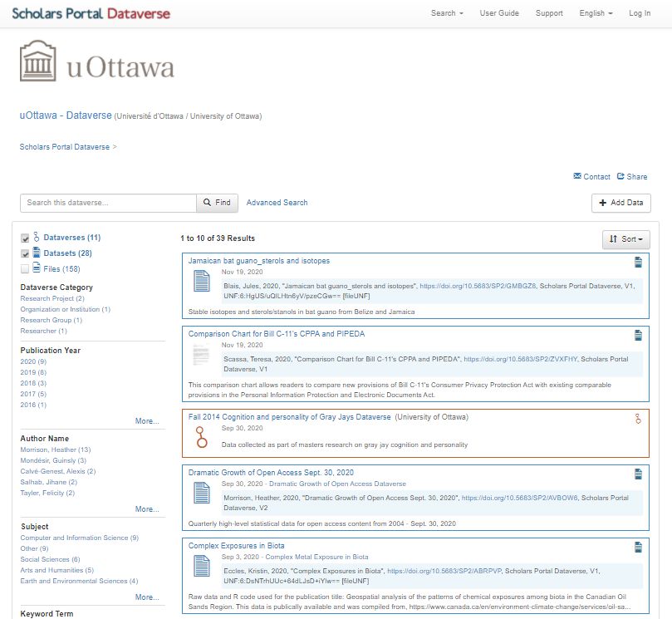Open Advanced Search link
The image size is (672, 619).
[x=277, y=203]
